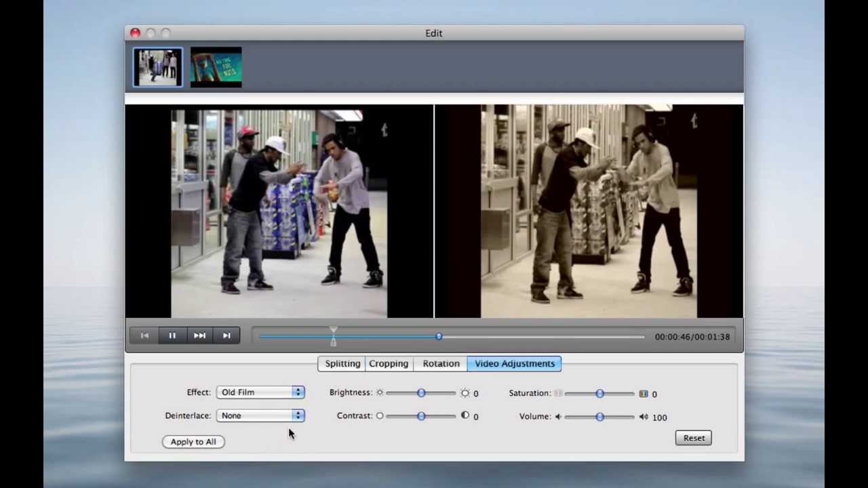Click the low brightness sun icon
868x488 pixels.
pos(380,392)
